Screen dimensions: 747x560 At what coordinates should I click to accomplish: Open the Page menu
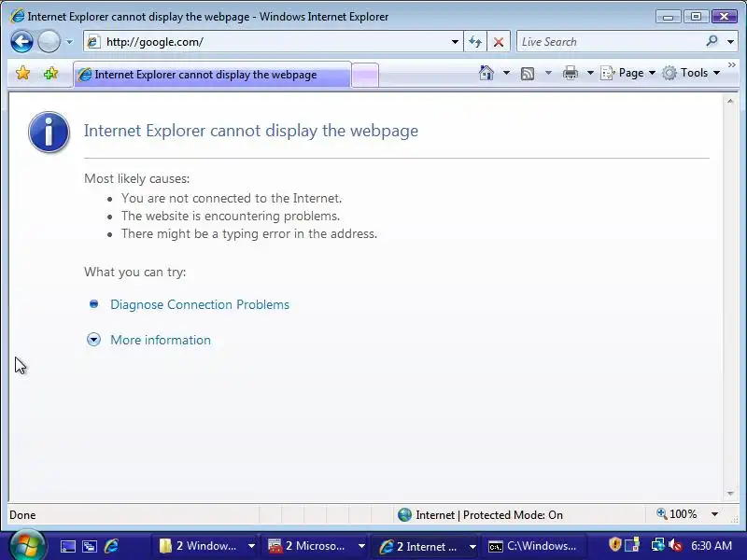tap(627, 73)
